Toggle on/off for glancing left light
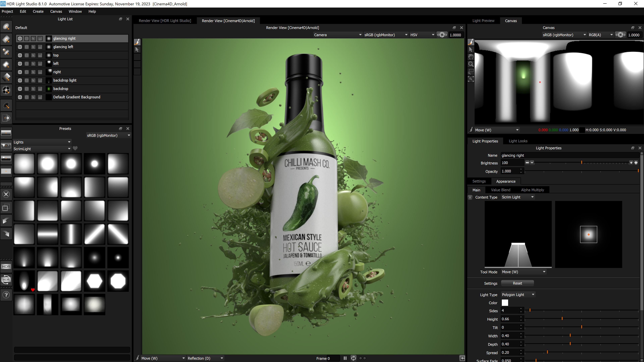 tap(20, 47)
